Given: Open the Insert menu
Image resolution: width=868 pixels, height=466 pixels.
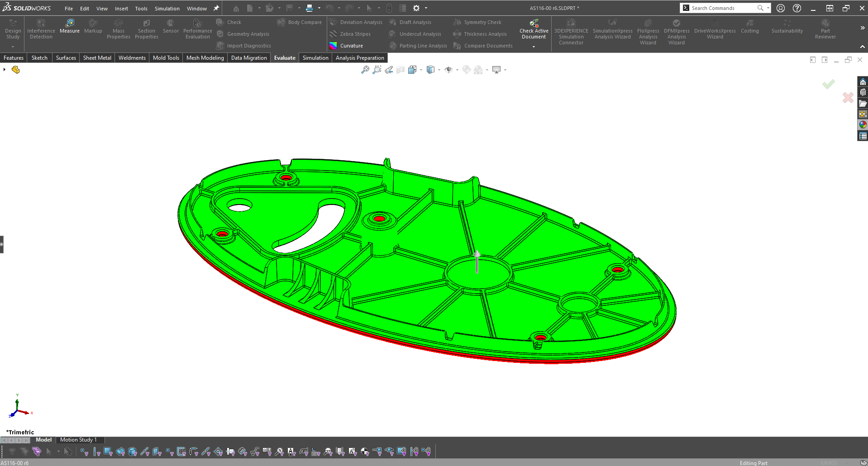Looking at the screenshot, I should click(x=121, y=9).
